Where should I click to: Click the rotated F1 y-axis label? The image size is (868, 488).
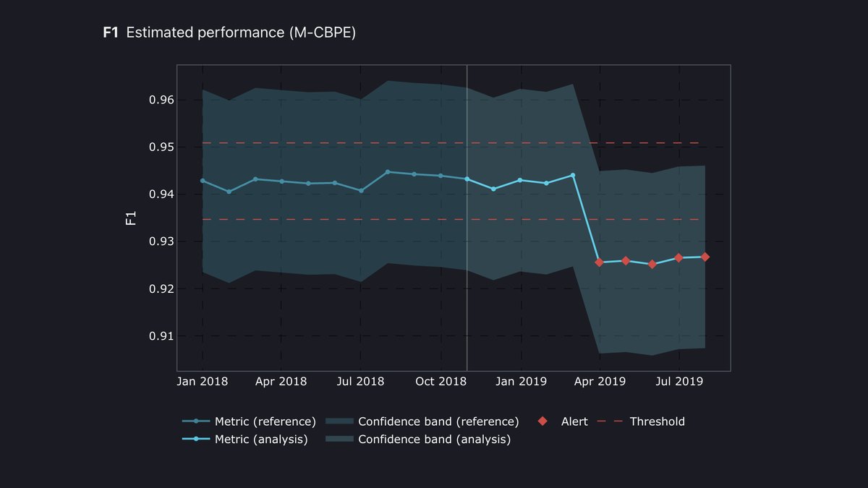(131, 218)
